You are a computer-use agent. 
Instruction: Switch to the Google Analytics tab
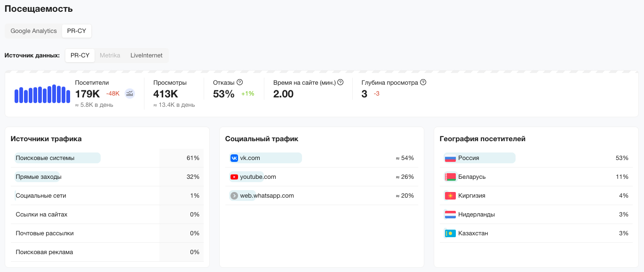coord(34,31)
